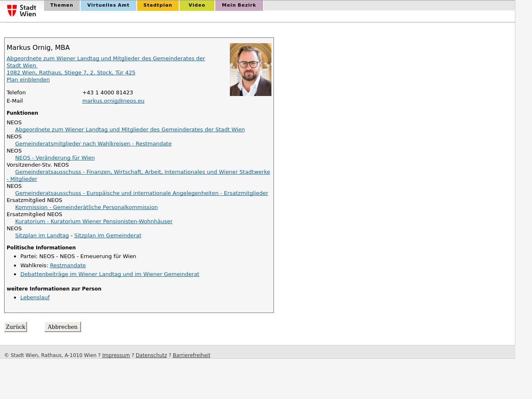Image resolution: width=532 pixels, height=399 pixels.
Task: Open the Virtuelles Amt tab
Action: [108, 5]
